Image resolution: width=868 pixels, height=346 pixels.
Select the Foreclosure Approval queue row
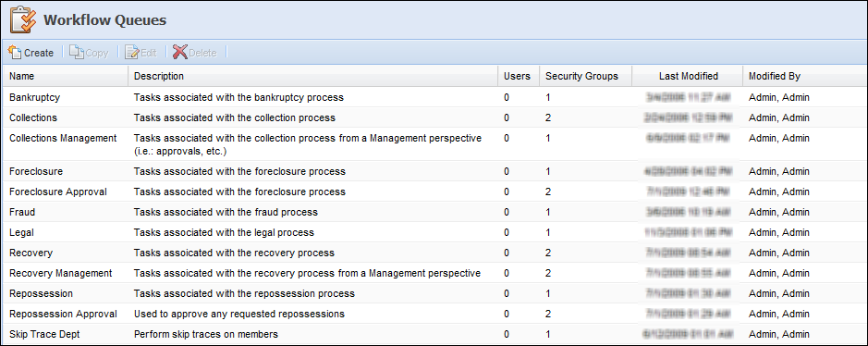pos(434,192)
